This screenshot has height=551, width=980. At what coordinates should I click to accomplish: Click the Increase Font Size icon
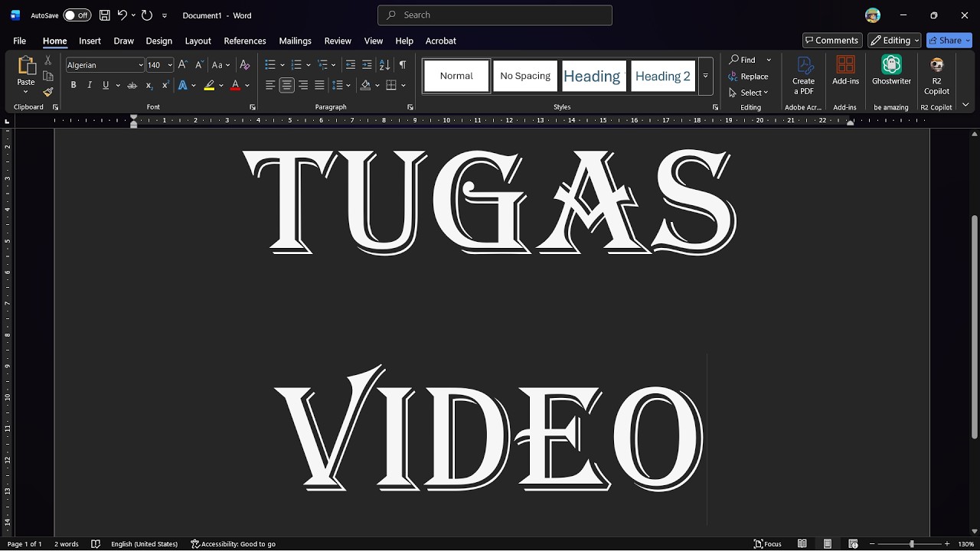(x=182, y=65)
